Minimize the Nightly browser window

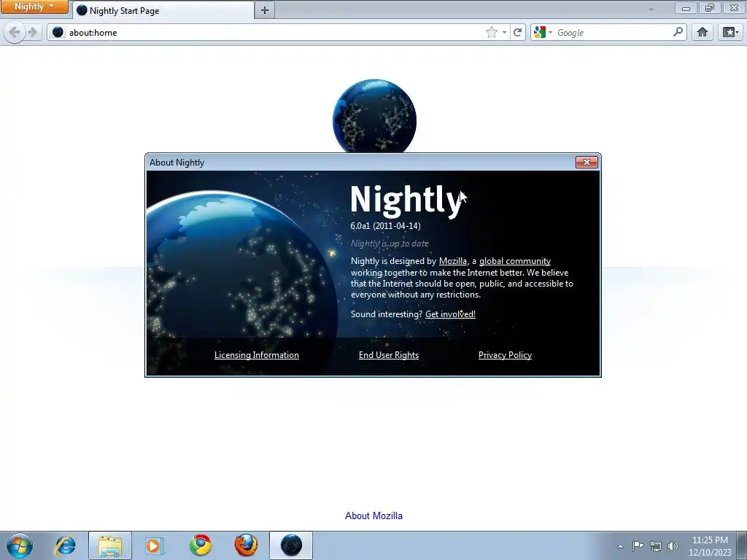click(686, 8)
